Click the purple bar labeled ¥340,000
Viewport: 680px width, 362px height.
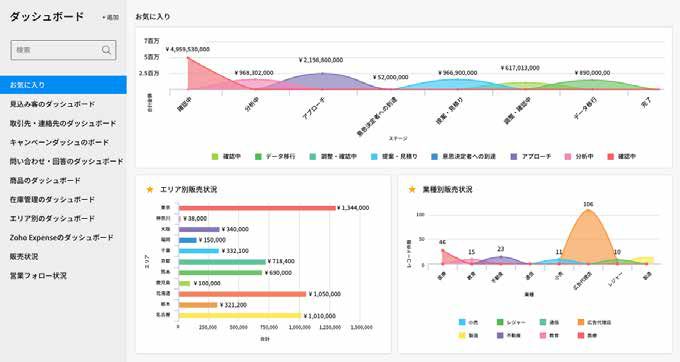click(199, 229)
